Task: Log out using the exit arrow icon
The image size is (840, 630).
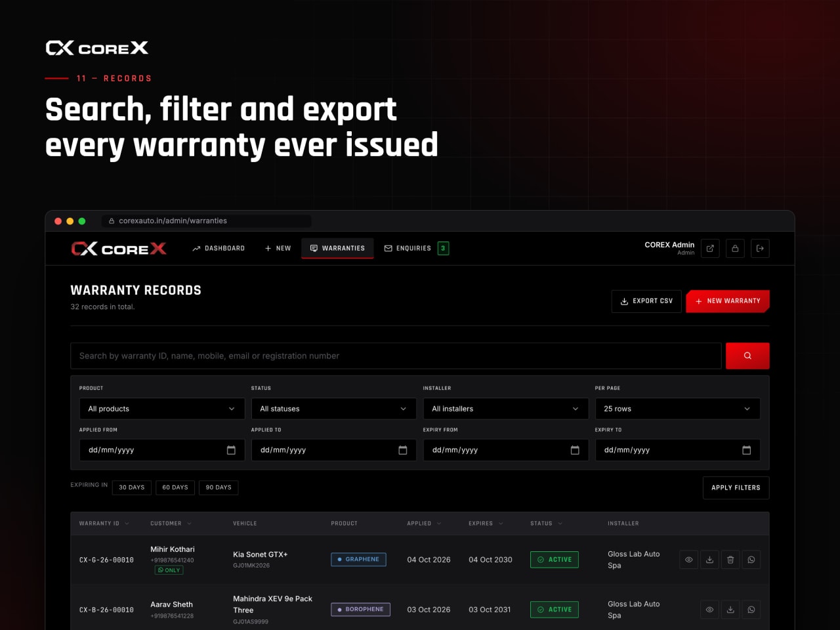Action: click(x=760, y=248)
